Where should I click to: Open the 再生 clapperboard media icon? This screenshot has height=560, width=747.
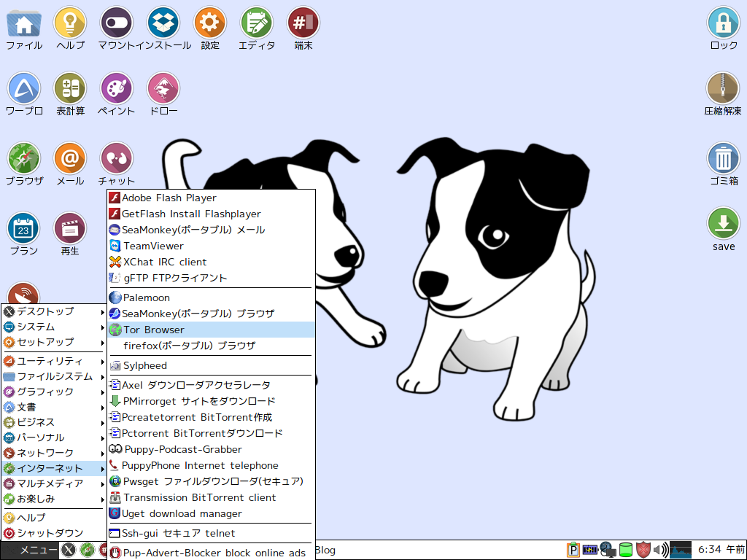[x=70, y=228]
